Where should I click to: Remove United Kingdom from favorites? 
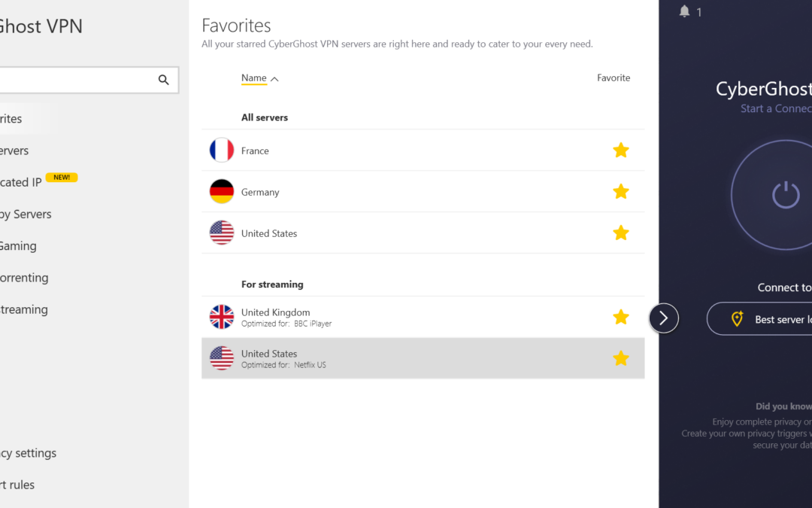[621, 317]
